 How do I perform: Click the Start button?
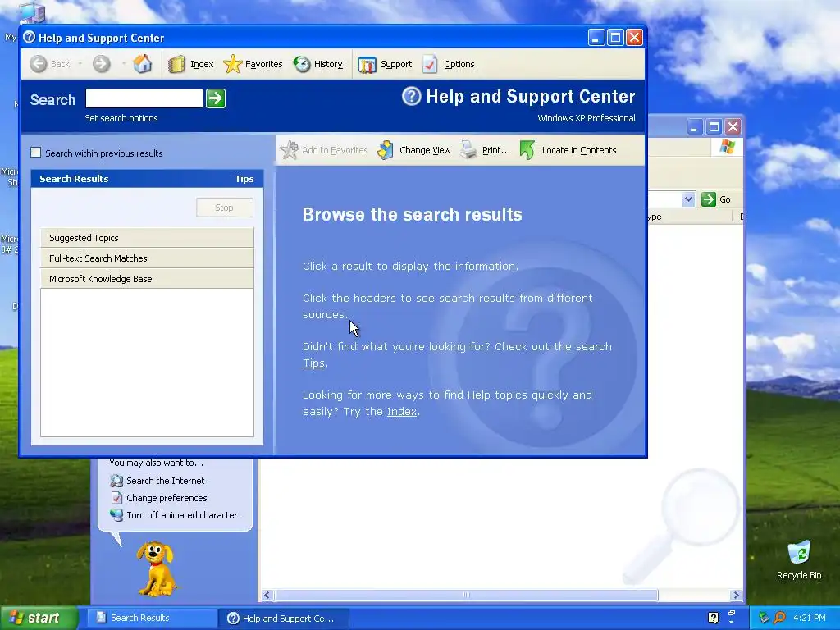pyautogui.click(x=39, y=619)
